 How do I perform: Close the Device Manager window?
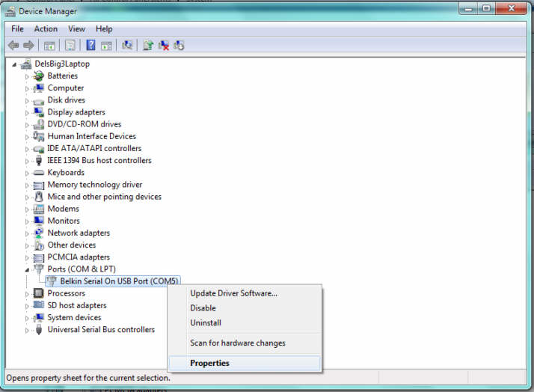click(x=512, y=8)
